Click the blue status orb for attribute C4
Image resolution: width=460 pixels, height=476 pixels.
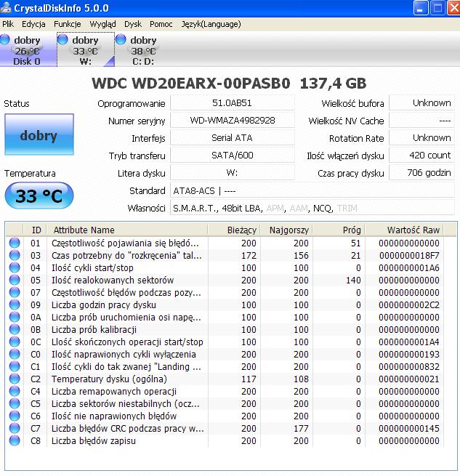click(x=15, y=391)
